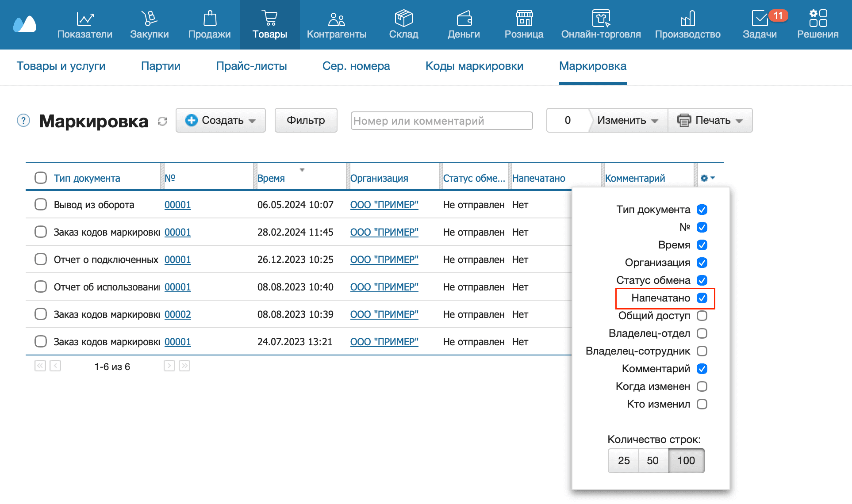
Task: Open the Розница store icon
Action: pos(524,19)
